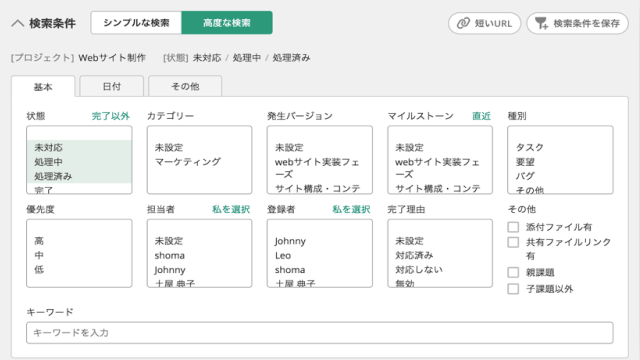Select the 高度な検索 mode button
Image resolution: width=640 pixels, height=360 pixels.
(x=227, y=23)
